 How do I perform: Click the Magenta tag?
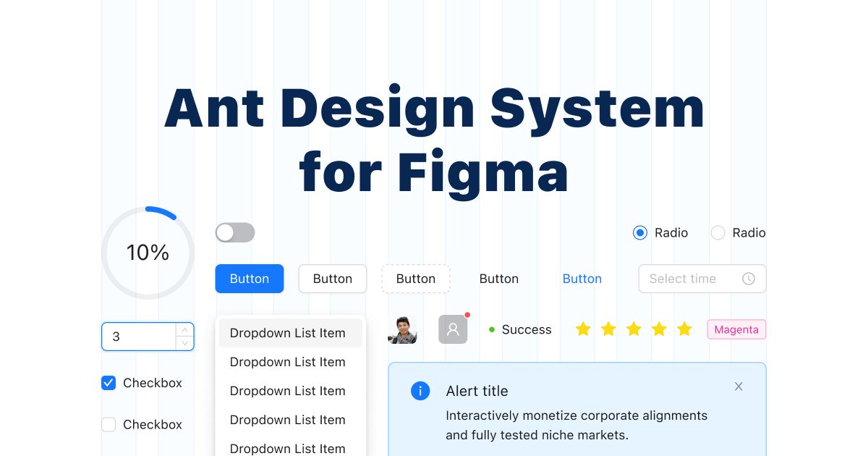(736, 329)
